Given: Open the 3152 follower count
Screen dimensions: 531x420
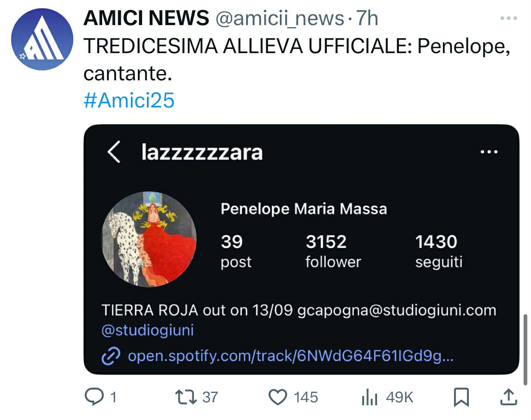Looking at the screenshot, I should (333, 251).
